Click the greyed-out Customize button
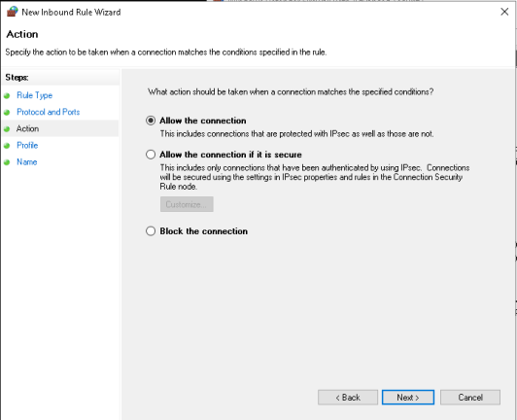Screen dimensions: 517x420 coord(187,204)
